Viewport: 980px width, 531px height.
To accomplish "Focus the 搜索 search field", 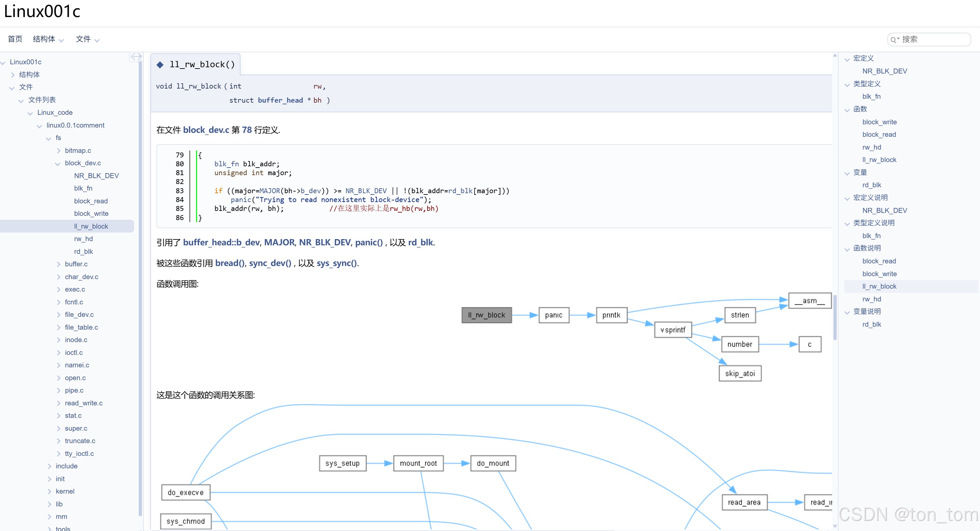I will [929, 39].
